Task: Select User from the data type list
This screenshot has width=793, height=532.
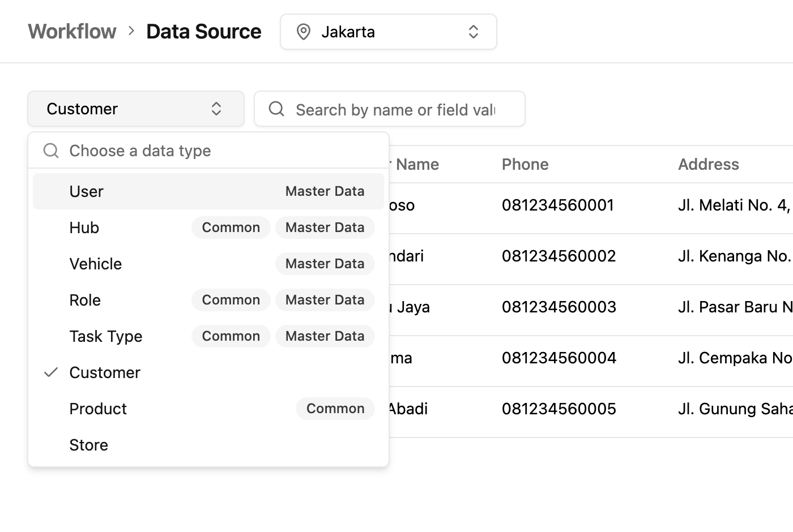Action: pos(208,191)
